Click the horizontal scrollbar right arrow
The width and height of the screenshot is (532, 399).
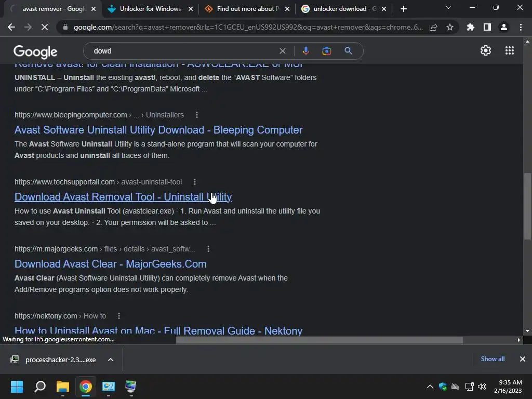(x=518, y=340)
